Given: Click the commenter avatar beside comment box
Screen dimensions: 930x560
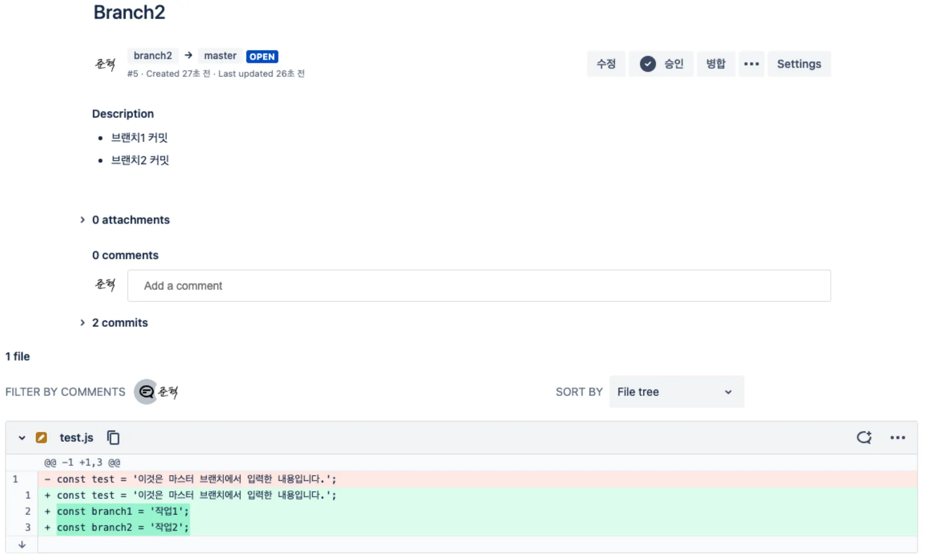Looking at the screenshot, I should point(105,285).
